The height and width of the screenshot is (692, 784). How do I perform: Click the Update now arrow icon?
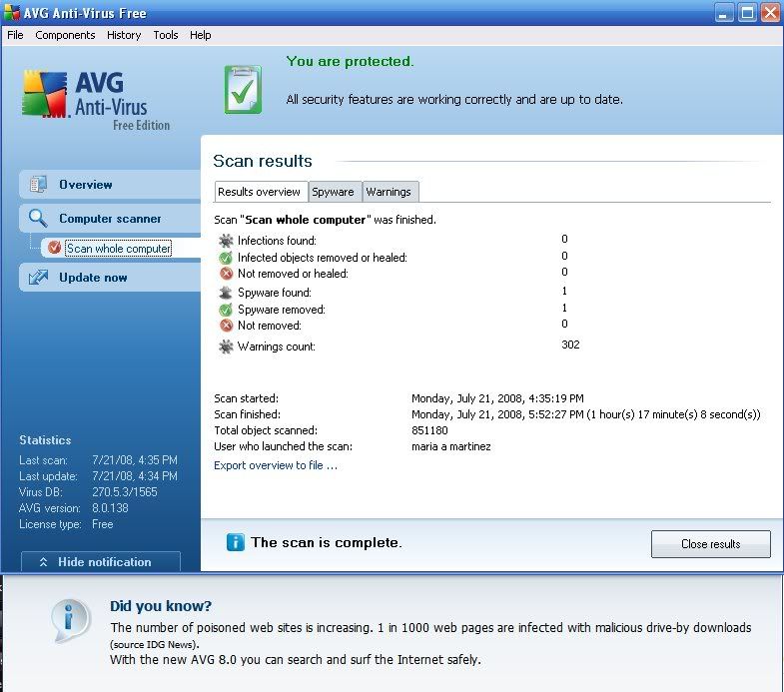tap(38, 277)
